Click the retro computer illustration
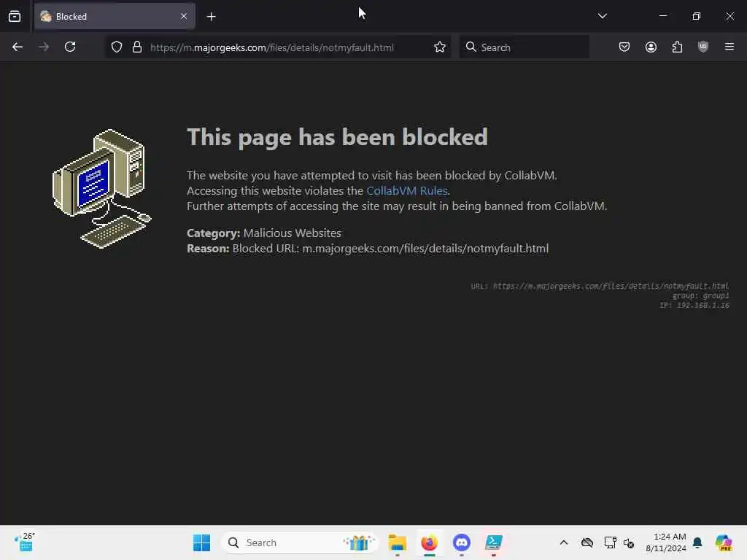 [x=102, y=189]
